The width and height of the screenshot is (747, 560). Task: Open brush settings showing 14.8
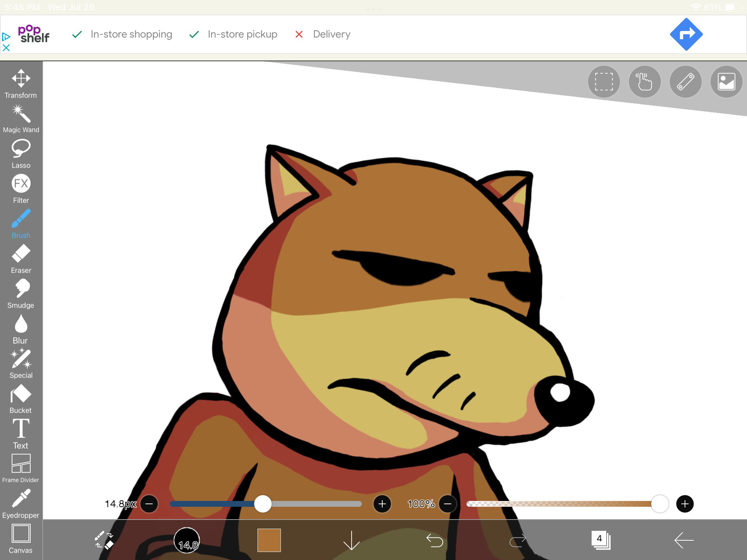click(187, 540)
